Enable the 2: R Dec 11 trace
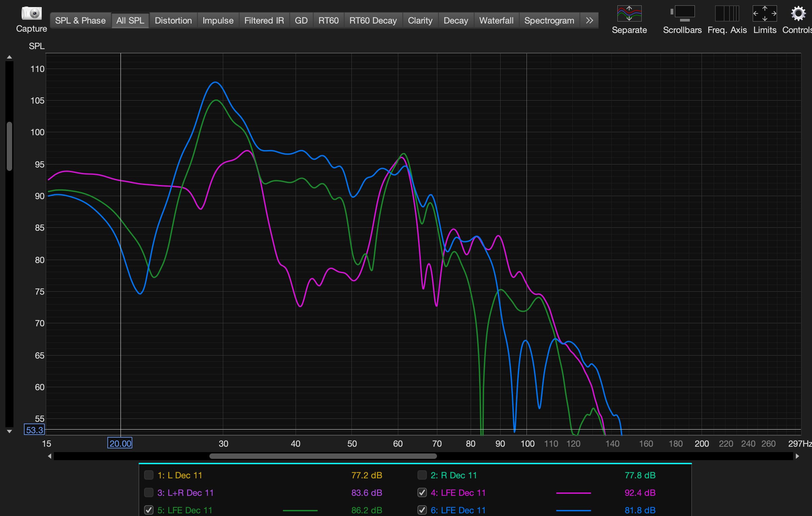This screenshot has height=516, width=812. 422,475
